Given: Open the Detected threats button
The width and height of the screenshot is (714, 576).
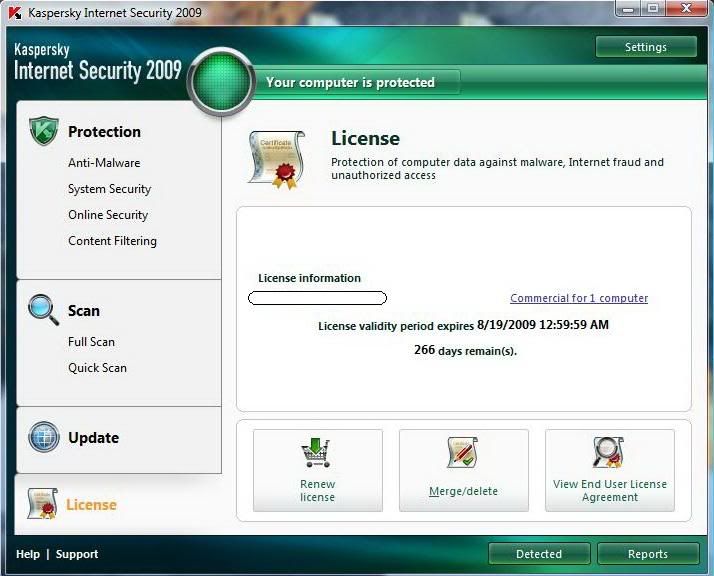Looking at the screenshot, I should [539, 554].
